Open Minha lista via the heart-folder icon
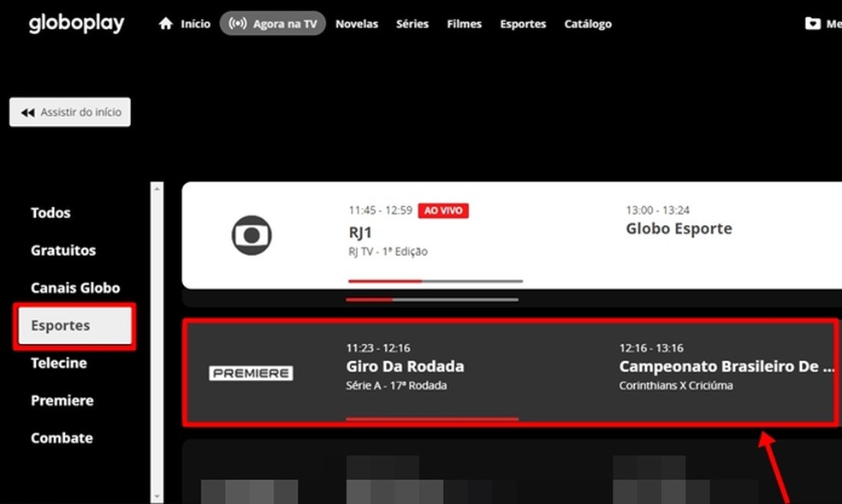 point(811,23)
